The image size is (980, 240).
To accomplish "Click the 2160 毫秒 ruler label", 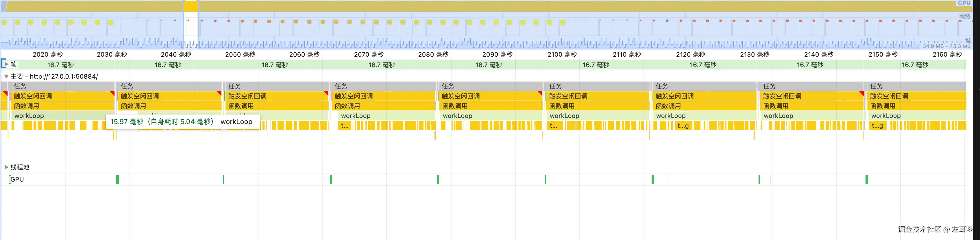I will point(947,54).
